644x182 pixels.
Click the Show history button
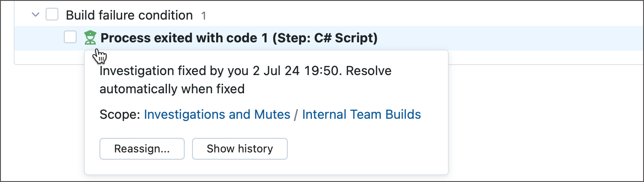click(x=239, y=149)
